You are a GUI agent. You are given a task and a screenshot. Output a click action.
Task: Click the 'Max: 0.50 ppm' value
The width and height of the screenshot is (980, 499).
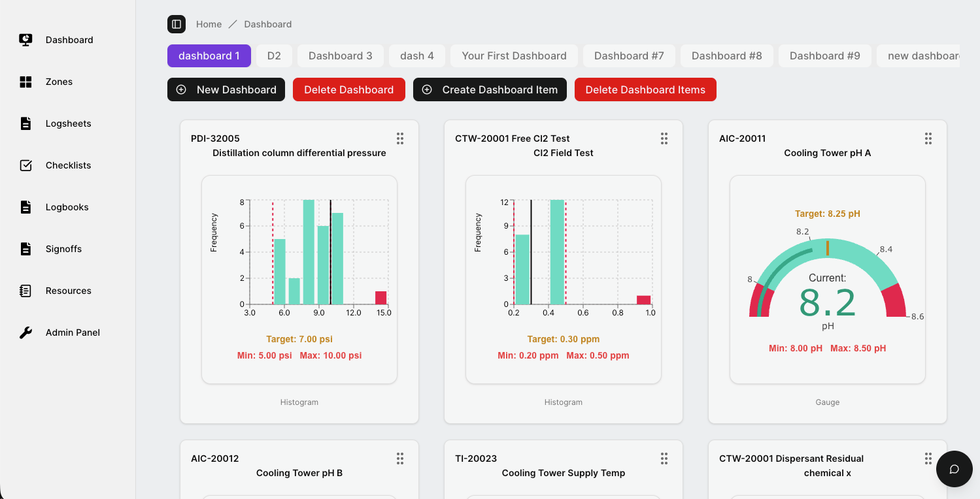(x=598, y=355)
